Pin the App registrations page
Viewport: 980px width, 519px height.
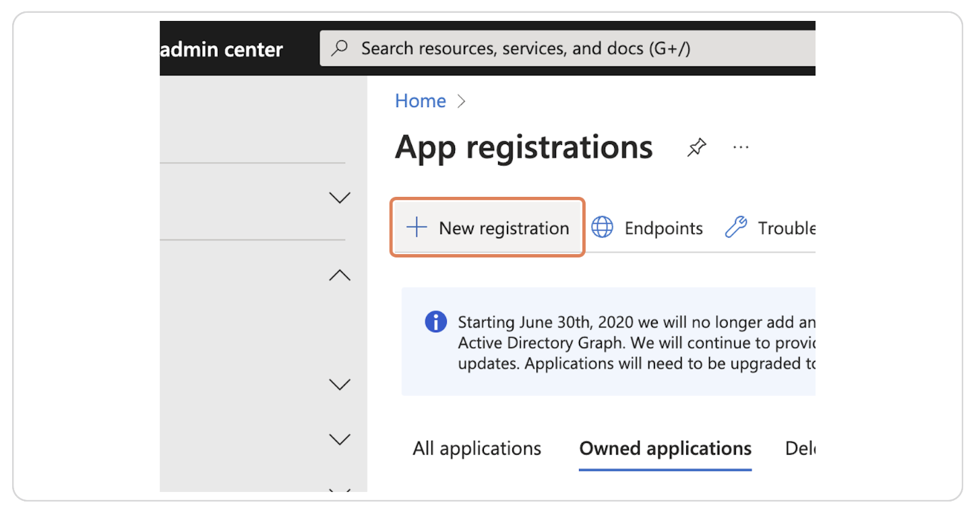pyautogui.click(x=696, y=147)
